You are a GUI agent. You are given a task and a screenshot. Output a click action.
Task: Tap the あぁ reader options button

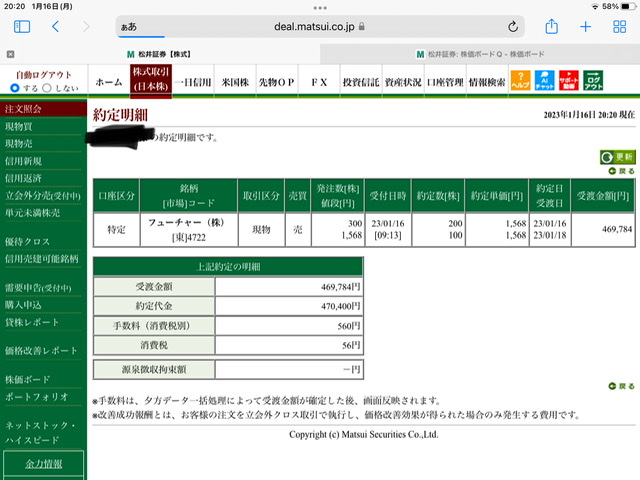pyautogui.click(x=128, y=27)
